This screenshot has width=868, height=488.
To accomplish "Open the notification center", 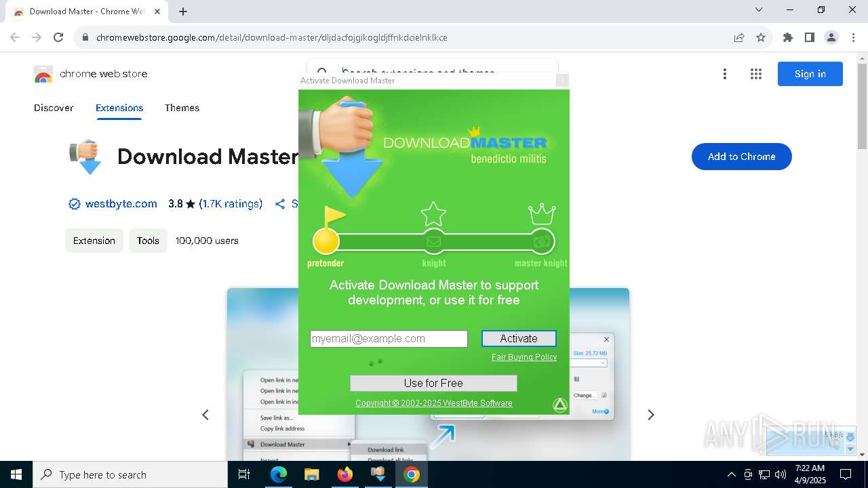I will 846,474.
